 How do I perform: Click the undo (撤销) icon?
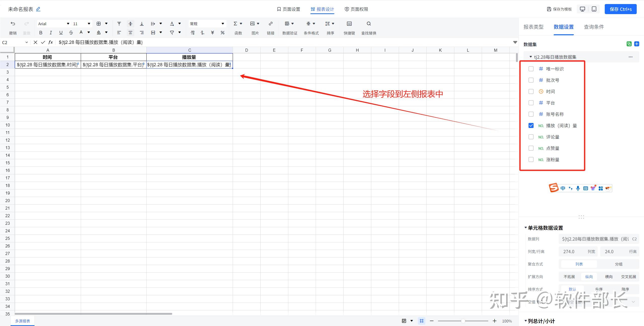tap(13, 23)
